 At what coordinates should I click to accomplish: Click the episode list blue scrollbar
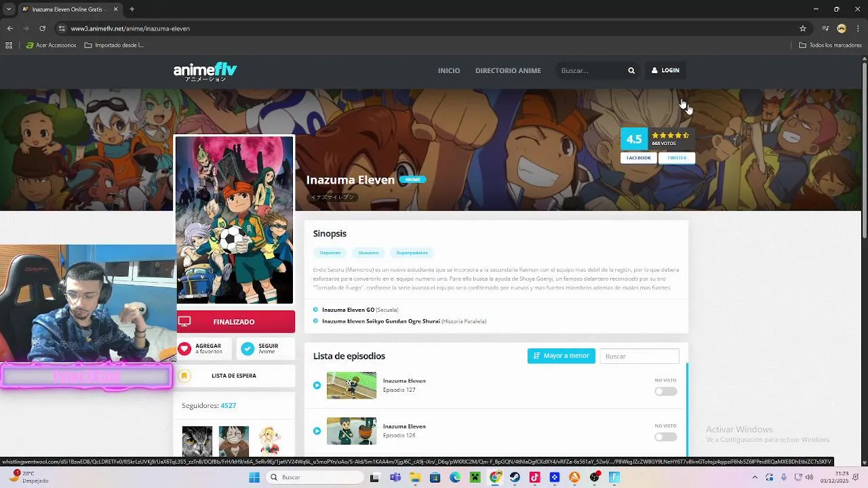tap(687, 410)
